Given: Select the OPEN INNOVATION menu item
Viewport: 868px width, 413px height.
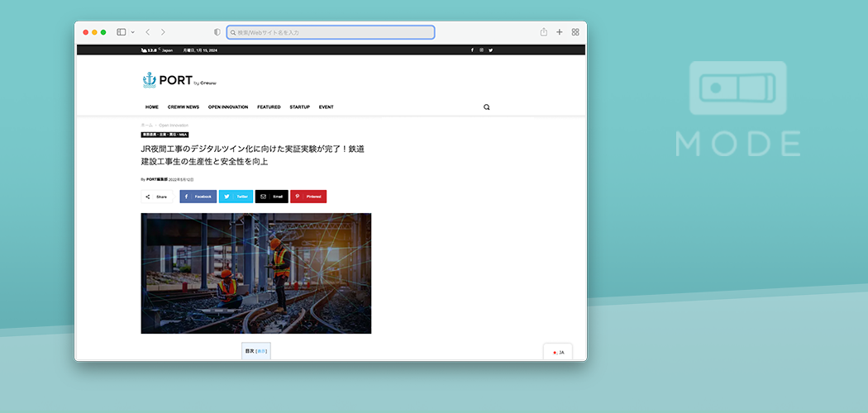Looking at the screenshot, I should click(227, 107).
